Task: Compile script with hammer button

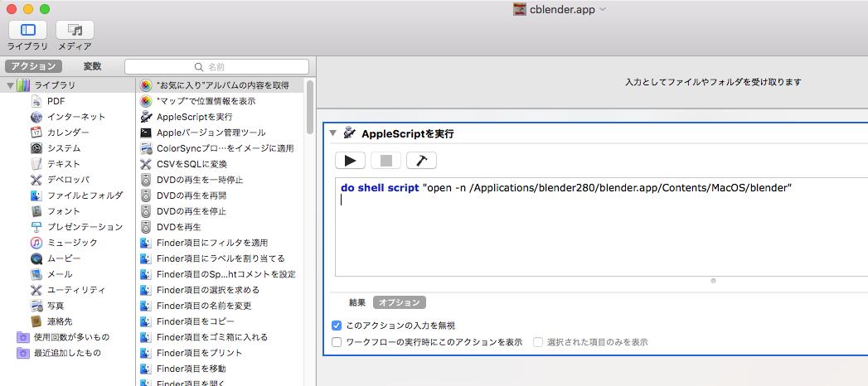Action: point(421,161)
